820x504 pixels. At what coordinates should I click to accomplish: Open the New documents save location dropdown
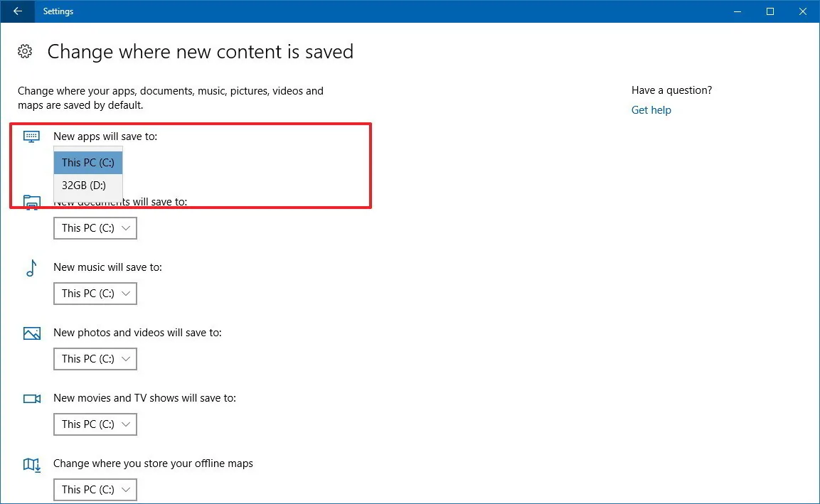95,228
